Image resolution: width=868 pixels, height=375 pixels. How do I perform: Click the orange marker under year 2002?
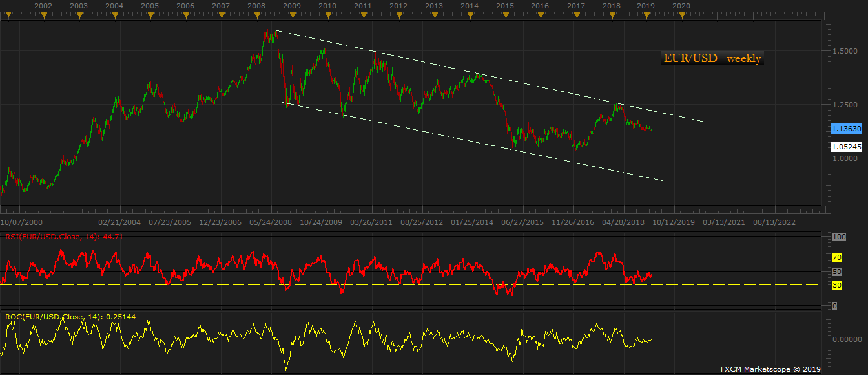click(x=43, y=15)
